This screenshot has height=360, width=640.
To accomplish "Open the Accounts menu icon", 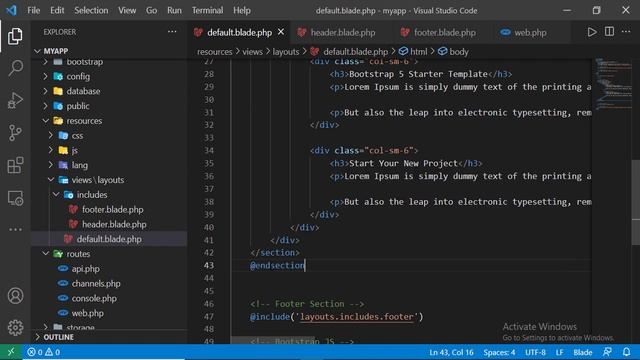I will [x=15, y=296].
